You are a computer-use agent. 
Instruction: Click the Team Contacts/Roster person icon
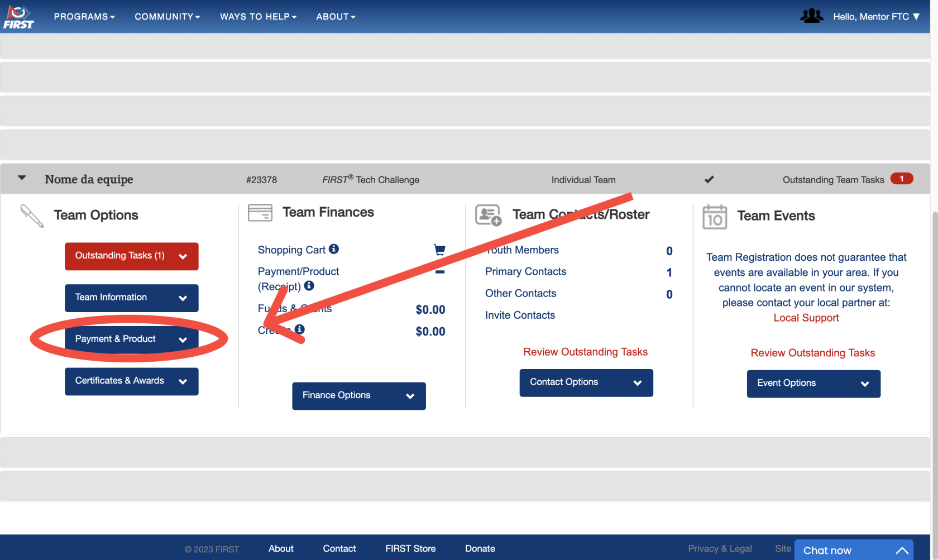[488, 215]
